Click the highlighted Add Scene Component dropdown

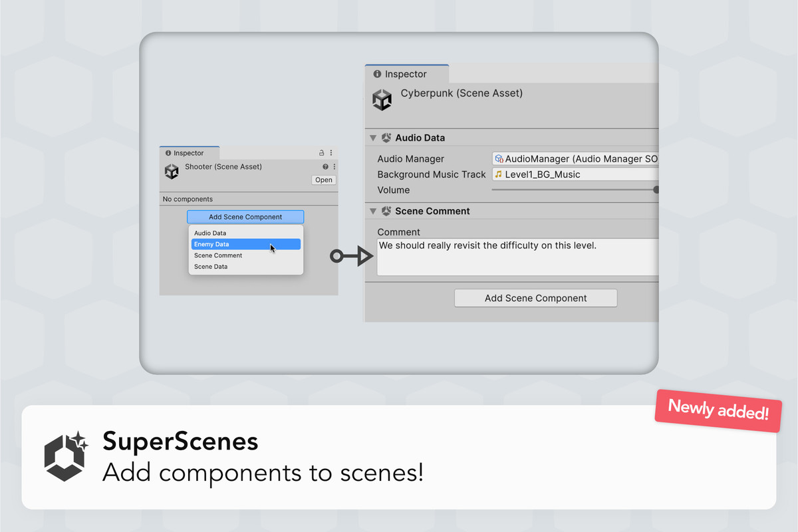click(x=245, y=217)
